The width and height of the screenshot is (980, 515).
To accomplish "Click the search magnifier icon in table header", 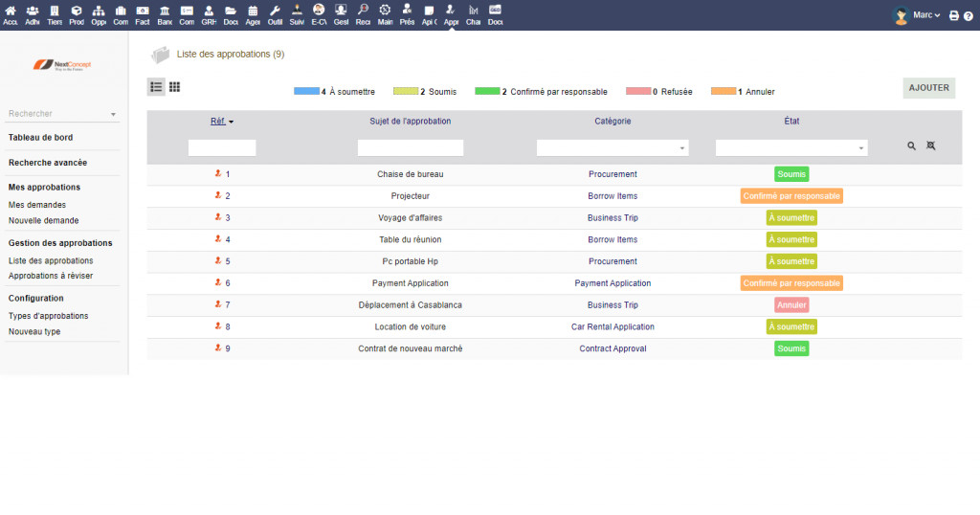I will click(x=911, y=146).
